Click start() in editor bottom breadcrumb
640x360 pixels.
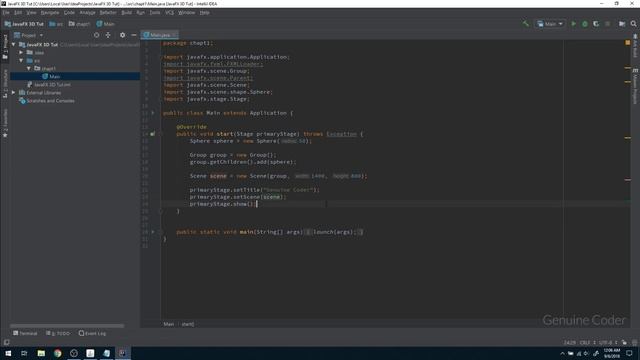tap(188, 324)
